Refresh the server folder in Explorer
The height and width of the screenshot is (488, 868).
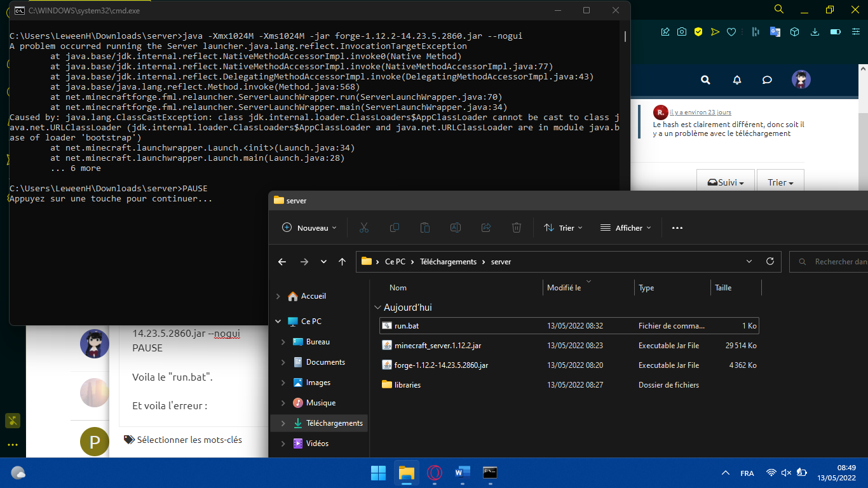coord(770,261)
